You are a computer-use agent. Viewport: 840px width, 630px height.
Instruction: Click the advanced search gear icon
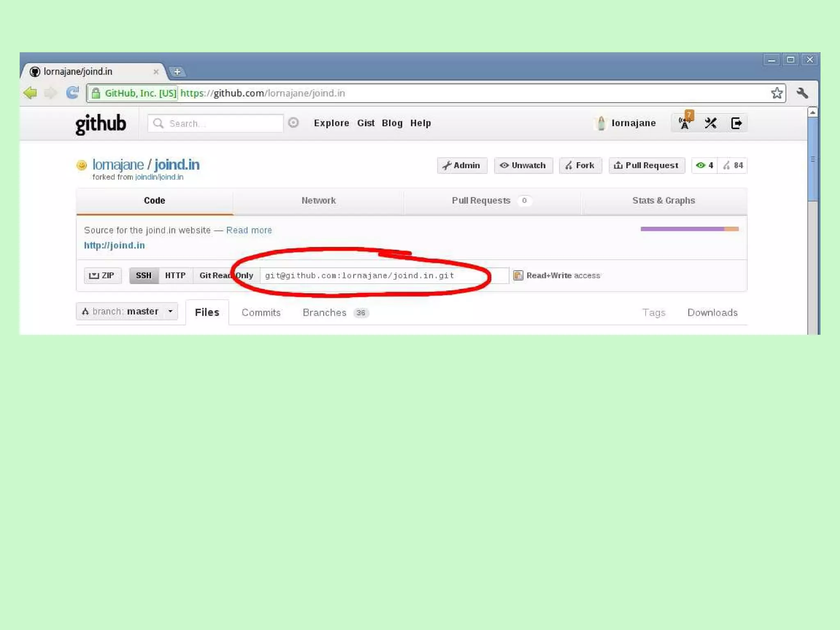click(x=293, y=123)
